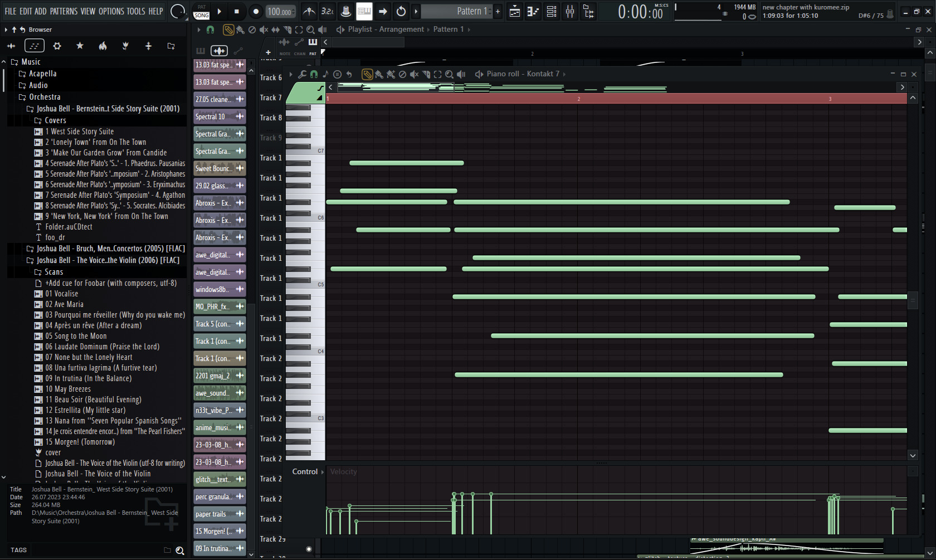Toggle the piano roll snap magnet
This screenshot has height=560, width=936.
tap(314, 74)
